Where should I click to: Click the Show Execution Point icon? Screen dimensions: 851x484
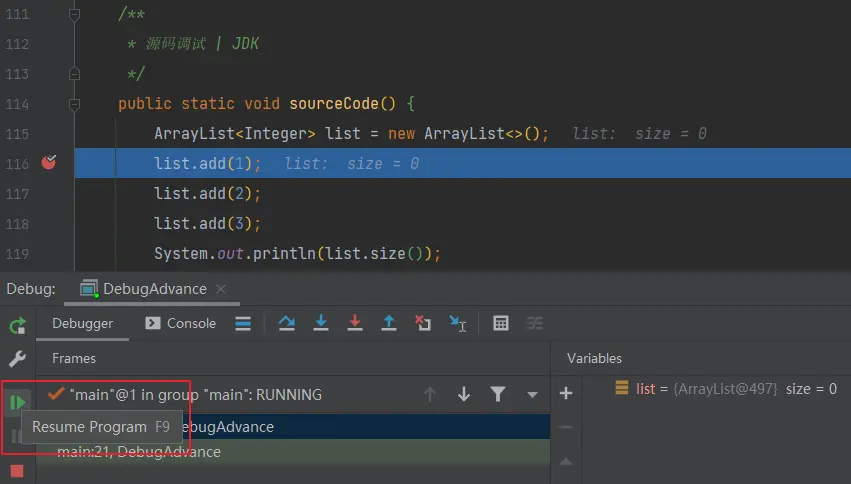click(x=243, y=323)
